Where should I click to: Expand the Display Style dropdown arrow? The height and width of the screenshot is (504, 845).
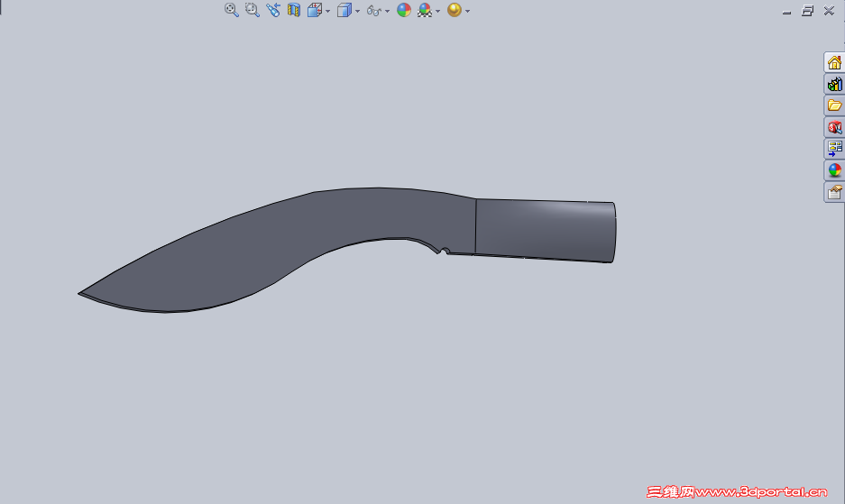point(357,11)
